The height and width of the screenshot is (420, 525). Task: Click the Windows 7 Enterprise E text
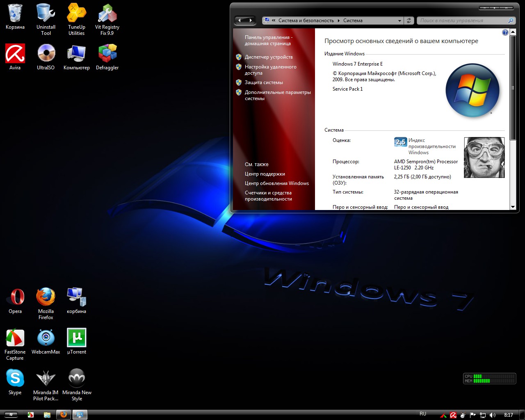tap(358, 64)
